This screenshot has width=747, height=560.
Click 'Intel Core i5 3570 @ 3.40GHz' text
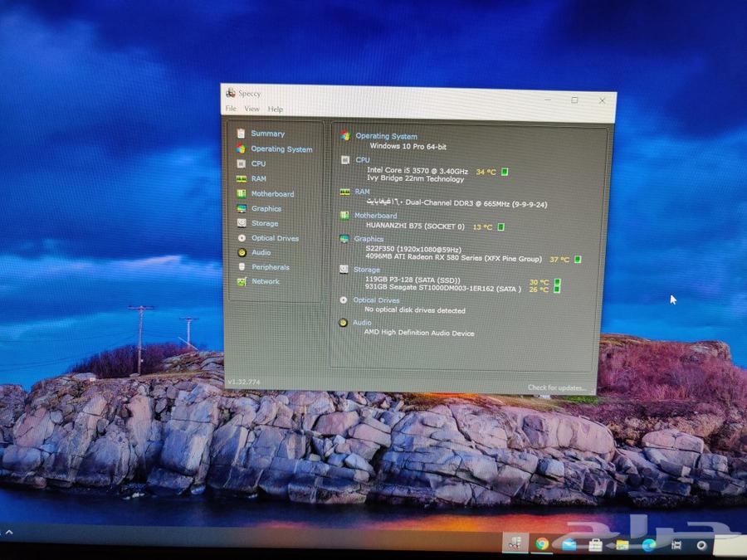point(417,170)
